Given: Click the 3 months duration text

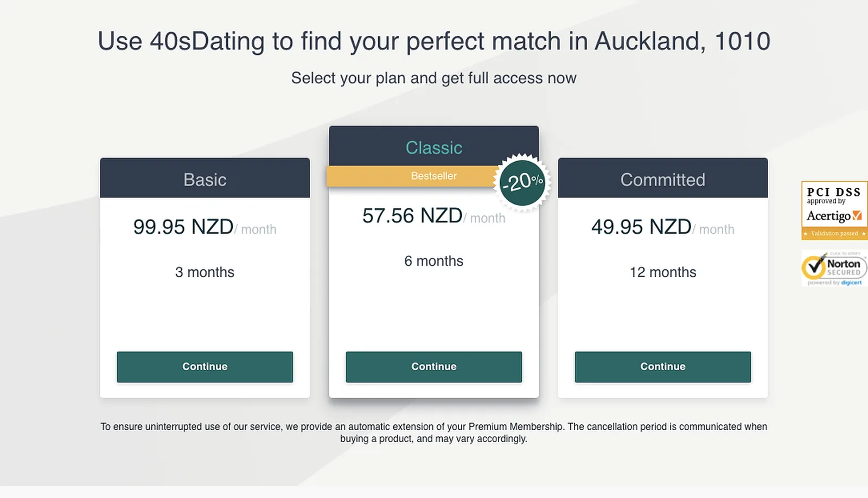Looking at the screenshot, I should pos(205,272).
